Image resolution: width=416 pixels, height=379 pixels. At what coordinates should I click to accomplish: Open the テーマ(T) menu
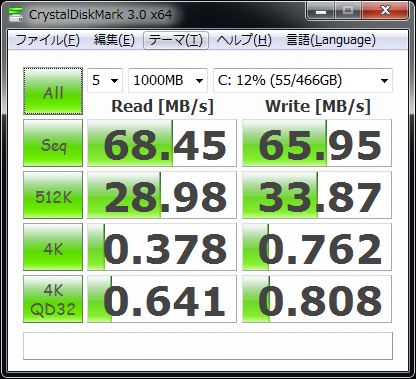pos(176,40)
